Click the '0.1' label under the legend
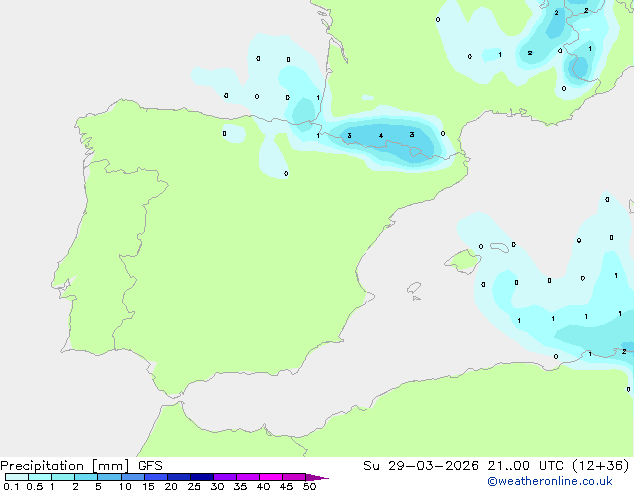The width and height of the screenshot is (634, 490). 11,486
